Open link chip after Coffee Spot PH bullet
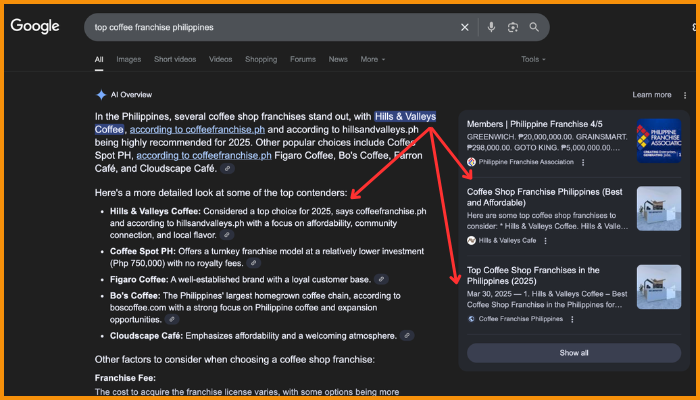 [x=253, y=263]
